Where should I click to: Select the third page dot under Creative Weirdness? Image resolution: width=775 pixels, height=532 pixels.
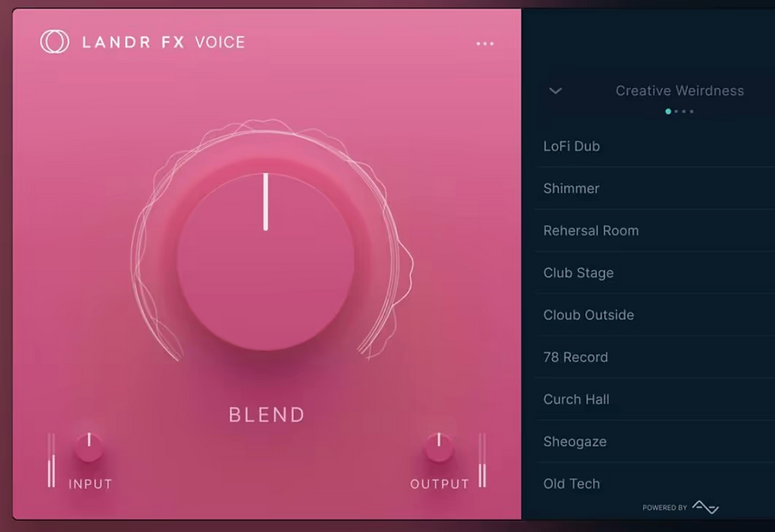click(684, 111)
